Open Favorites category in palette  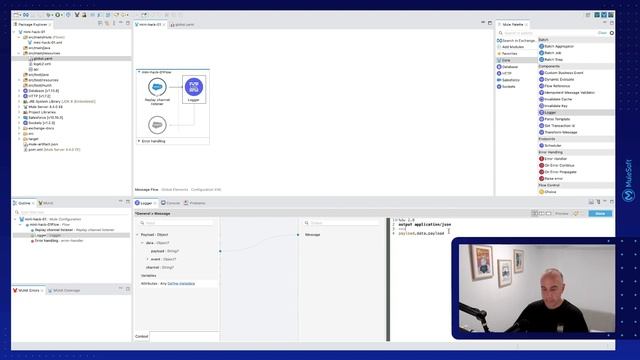click(507, 53)
